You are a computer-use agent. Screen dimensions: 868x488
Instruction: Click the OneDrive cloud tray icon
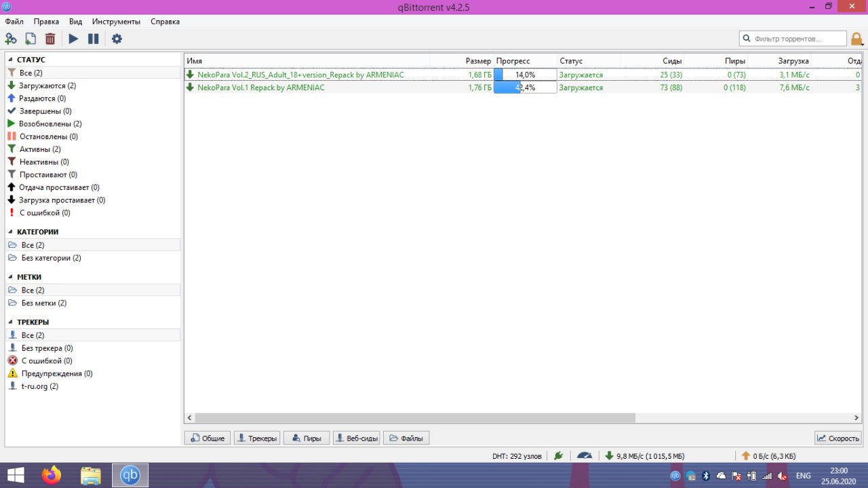click(x=721, y=476)
